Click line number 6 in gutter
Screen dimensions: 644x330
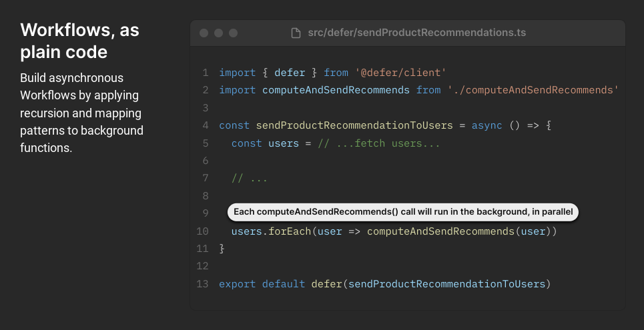(x=206, y=161)
